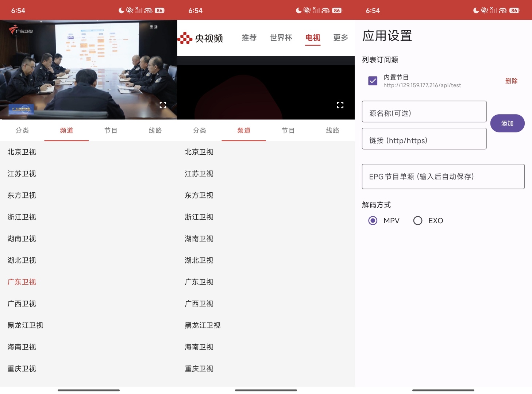This screenshot has height=394, width=532.
Task: Tap fullscreen icon on left video player
Action: click(x=163, y=105)
